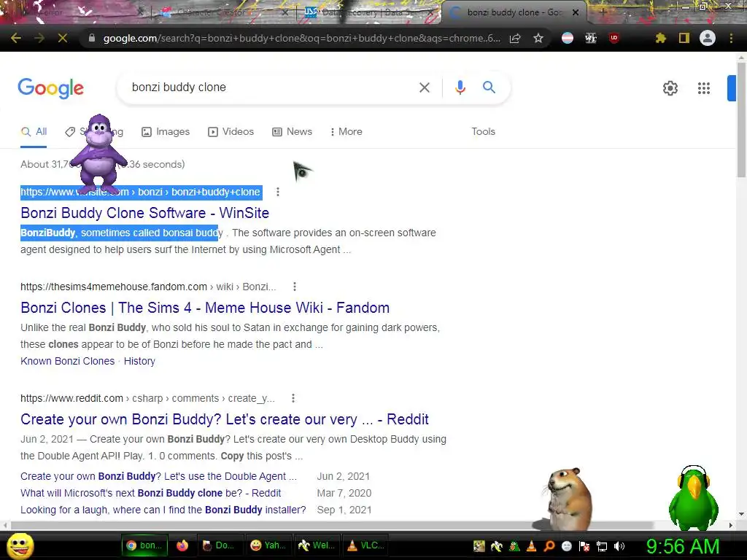Click the vertical page scrollbar thumb
Screen dimensions: 747x560
[741, 120]
